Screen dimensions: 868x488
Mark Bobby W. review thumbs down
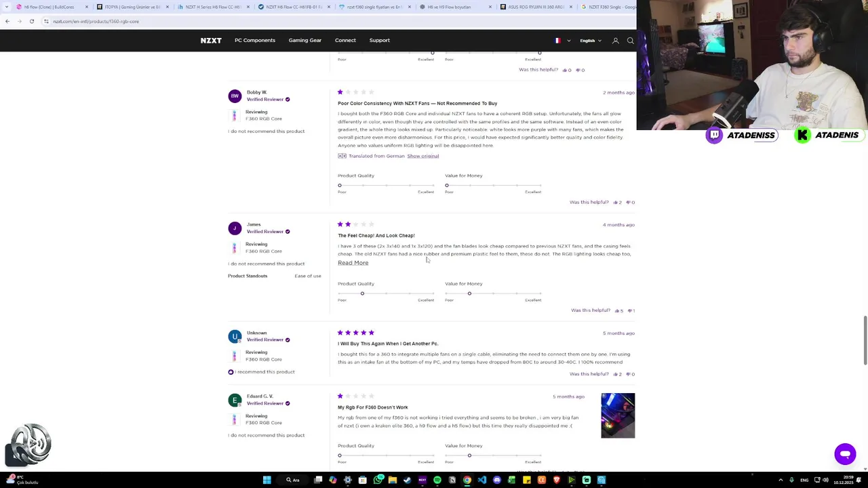click(x=629, y=202)
